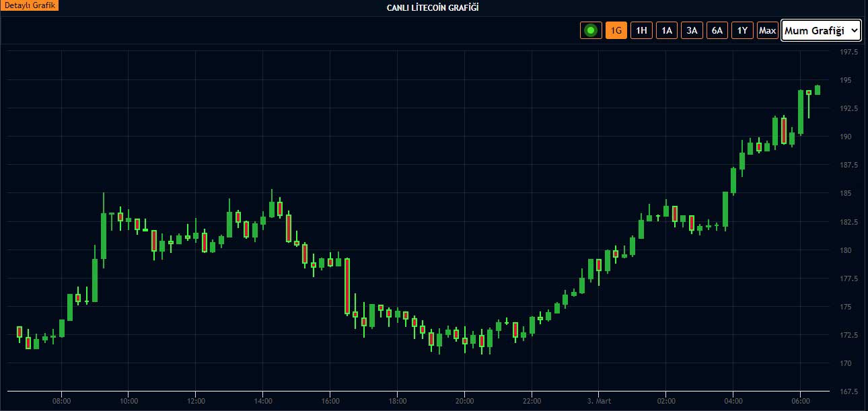Viewport: 868px width, 411px height.
Task: Click the large red candle after 16:00
Action: [347, 287]
